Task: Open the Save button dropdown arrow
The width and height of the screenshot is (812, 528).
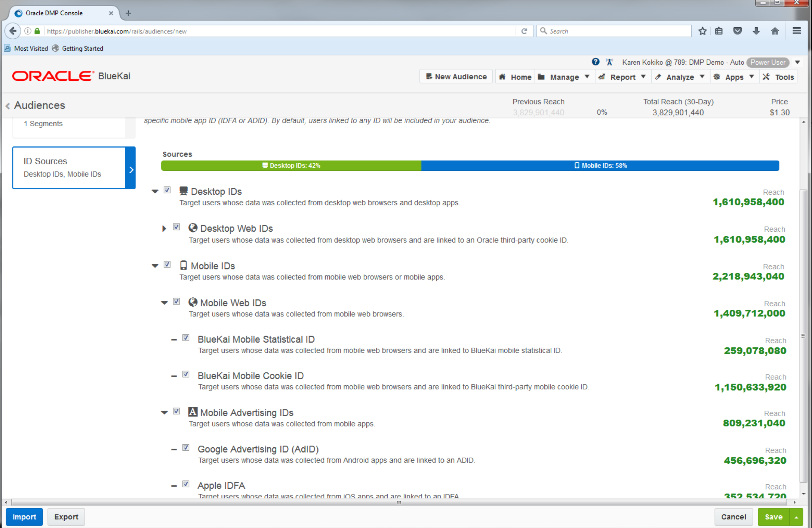Action: pyautogui.click(x=797, y=517)
